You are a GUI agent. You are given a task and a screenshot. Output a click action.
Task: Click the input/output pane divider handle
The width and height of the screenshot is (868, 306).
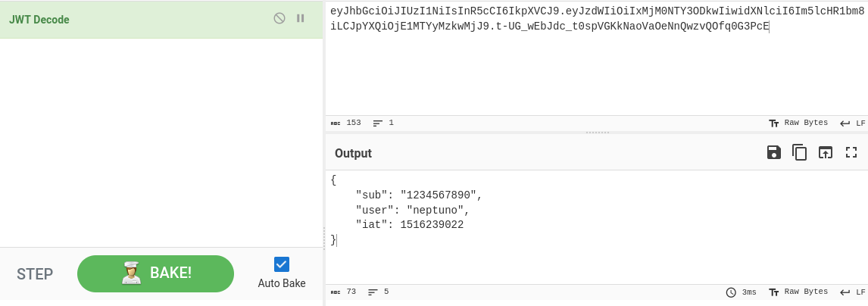(597, 133)
